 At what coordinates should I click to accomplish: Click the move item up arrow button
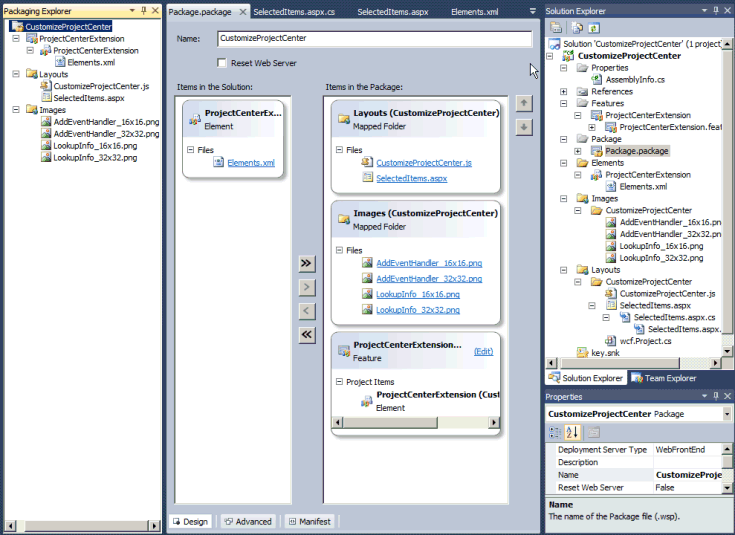click(524, 103)
